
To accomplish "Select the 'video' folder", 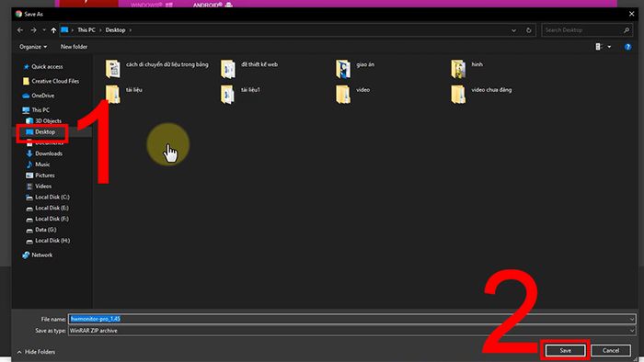I will coord(352,95).
